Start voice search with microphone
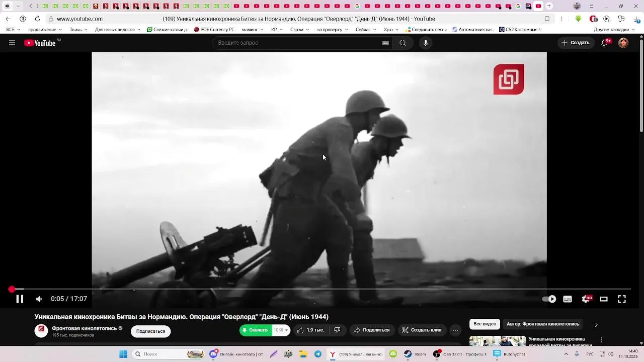This screenshot has height=362, width=644. click(x=426, y=43)
